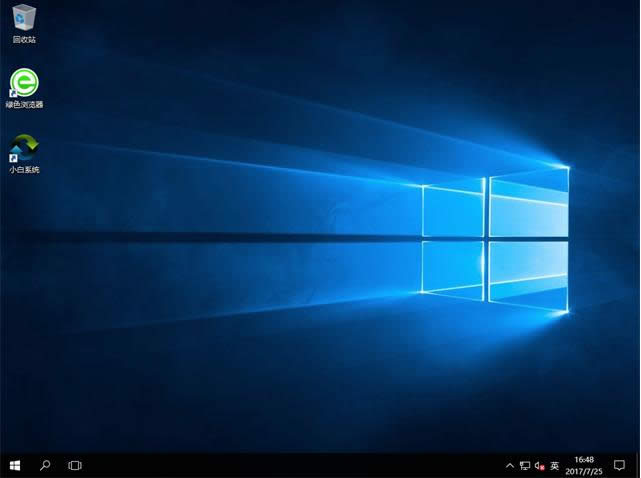
Task: Open the Action Center notifications icon
Action: tap(619, 465)
